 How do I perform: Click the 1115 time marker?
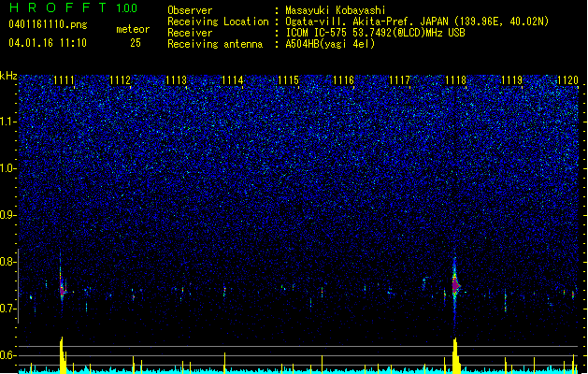(288, 80)
